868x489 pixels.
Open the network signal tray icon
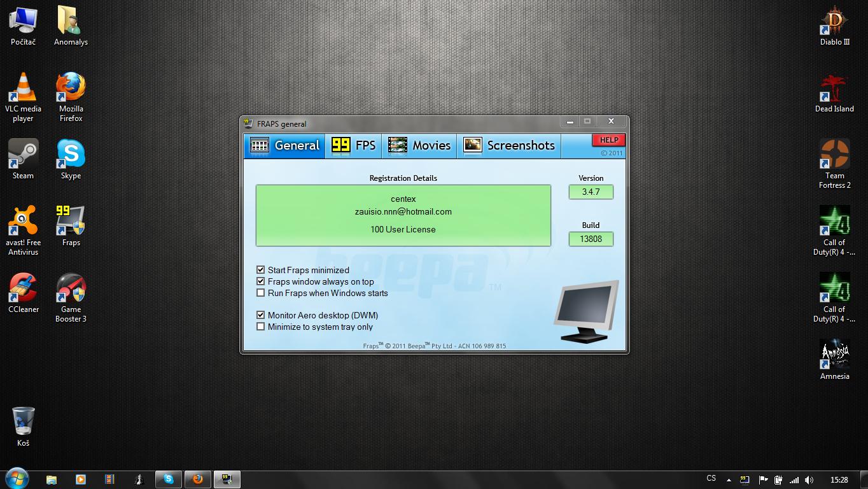(794, 480)
